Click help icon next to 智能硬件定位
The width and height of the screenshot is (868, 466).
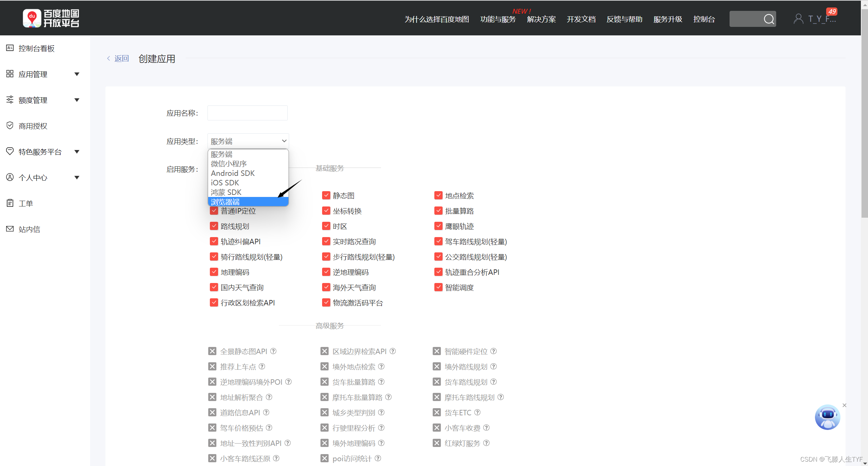click(x=494, y=351)
